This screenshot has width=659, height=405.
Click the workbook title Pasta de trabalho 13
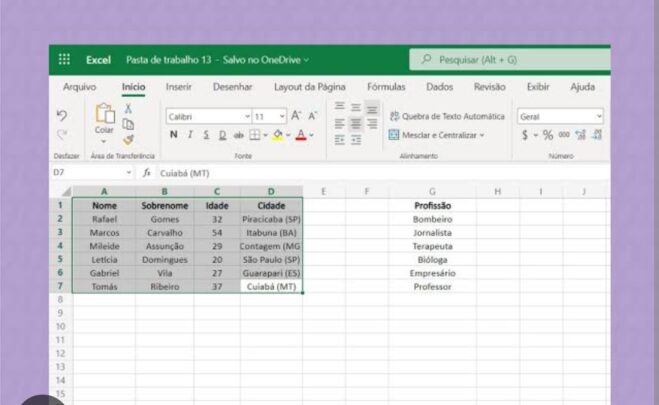click(169, 60)
